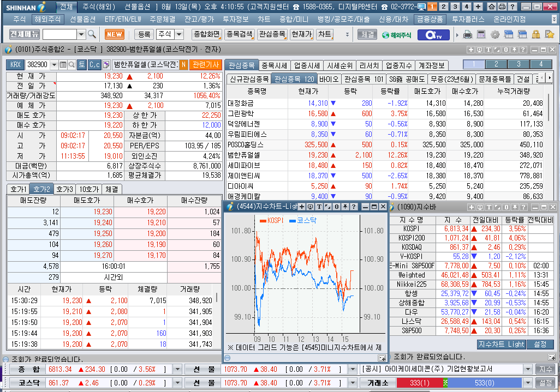Toggle the KRX exchange button

pos(15,64)
